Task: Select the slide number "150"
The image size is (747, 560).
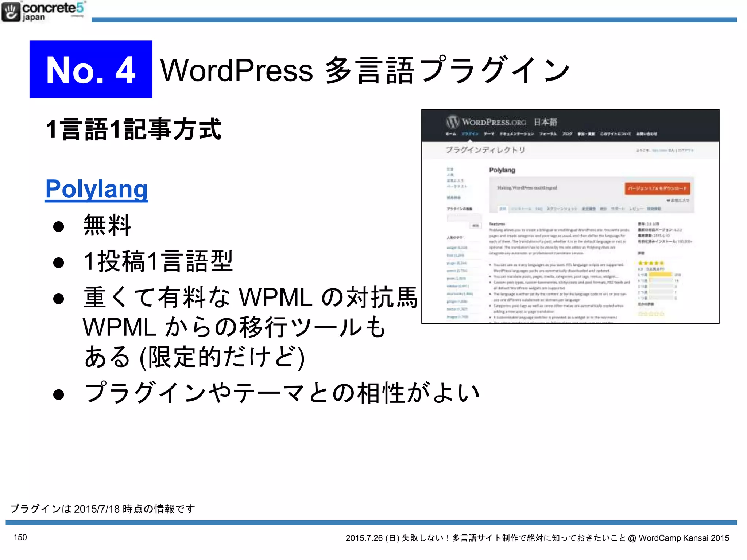Action: (x=20, y=537)
